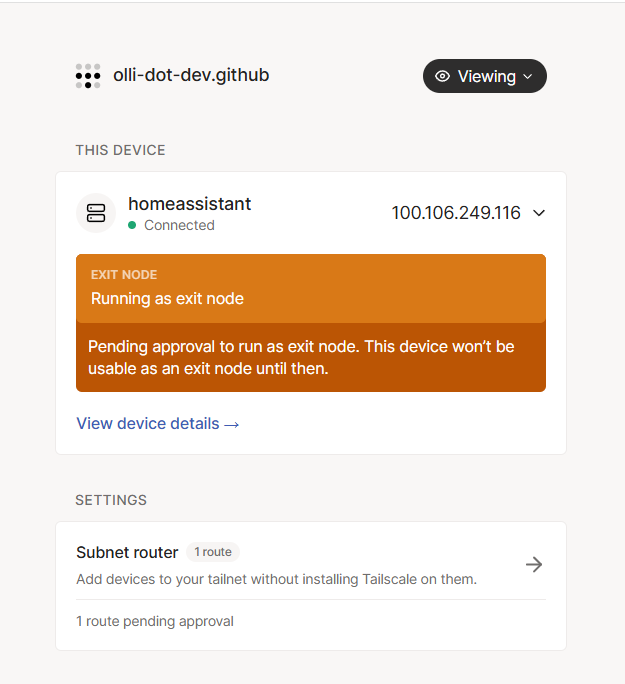Click the 1 route pending approval text
The width and height of the screenshot is (625, 684).
pyautogui.click(x=155, y=621)
